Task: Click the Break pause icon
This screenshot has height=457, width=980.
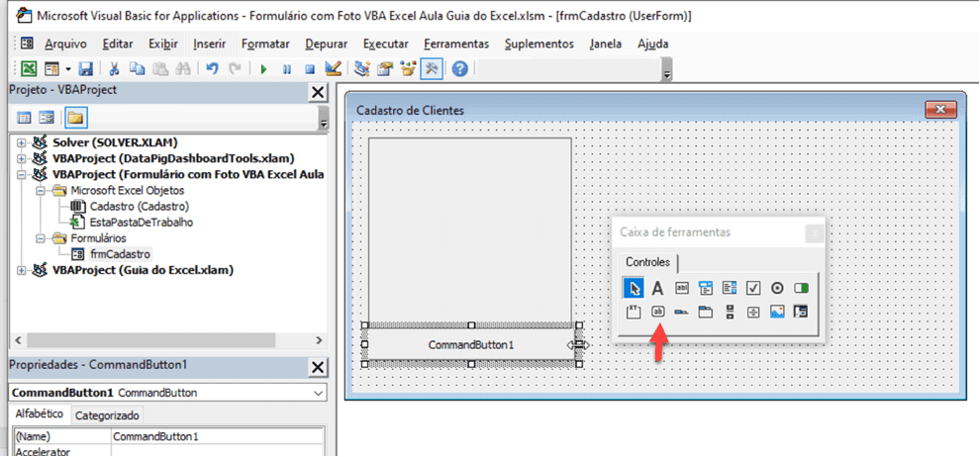Action: click(x=287, y=69)
